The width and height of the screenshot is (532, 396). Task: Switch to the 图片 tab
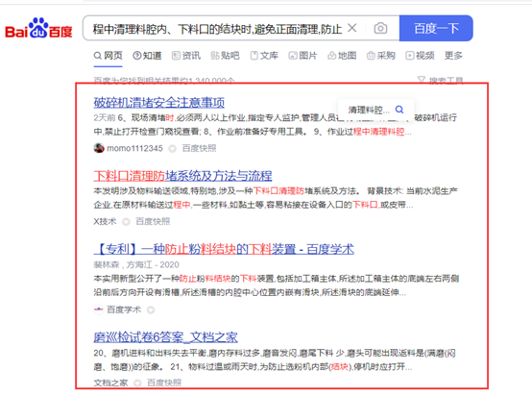click(303, 56)
